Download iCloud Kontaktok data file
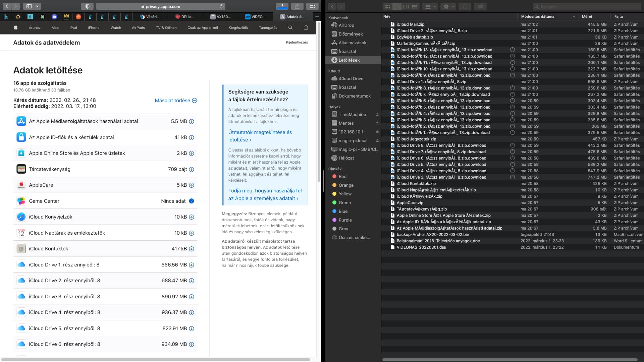The image size is (644, 362). (x=192, y=249)
